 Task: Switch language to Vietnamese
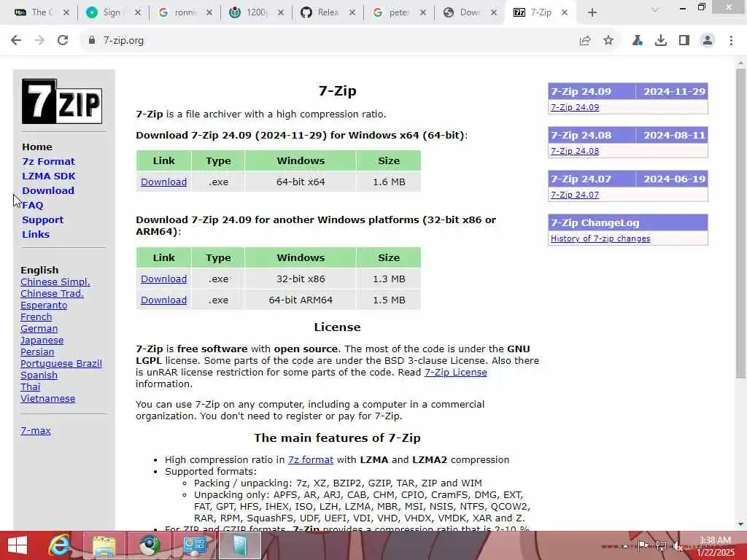(x=47, y=399)
